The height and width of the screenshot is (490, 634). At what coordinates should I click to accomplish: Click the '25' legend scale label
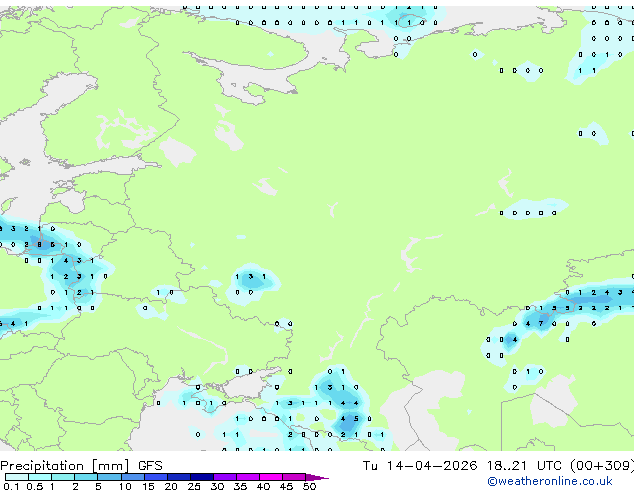[x=194, y=486]
